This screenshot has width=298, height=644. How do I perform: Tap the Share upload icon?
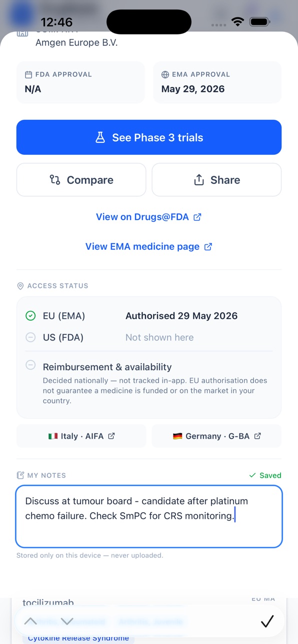199,180
